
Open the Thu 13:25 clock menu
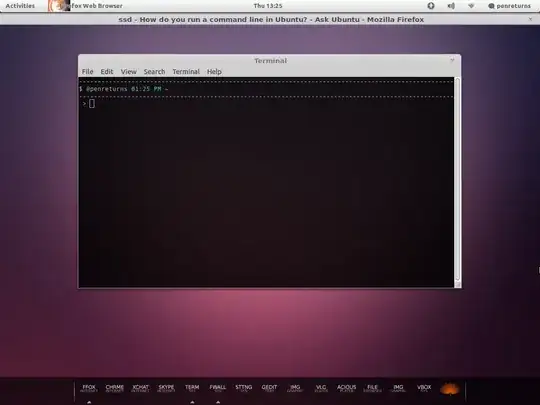268,6
